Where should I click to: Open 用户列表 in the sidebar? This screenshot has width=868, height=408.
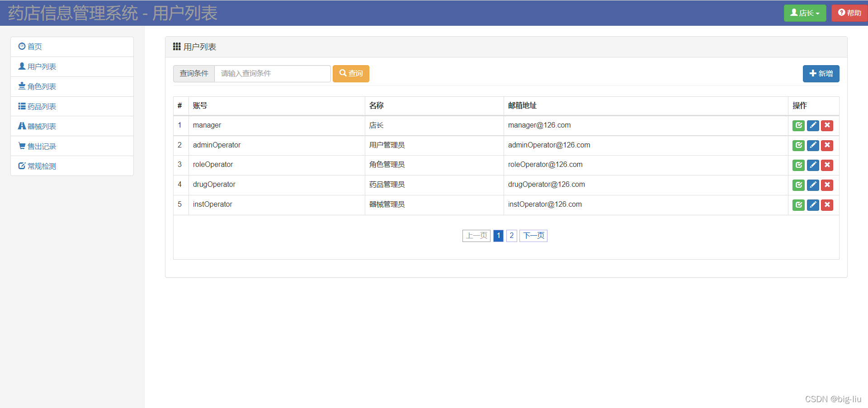coord(72,66)
